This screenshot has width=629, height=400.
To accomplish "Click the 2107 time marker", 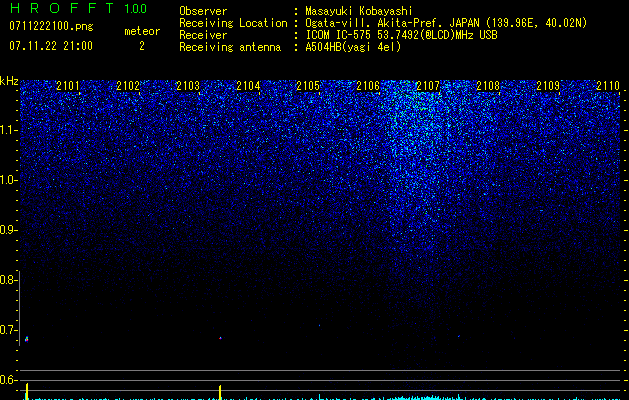I will click(x=428, y=85).
